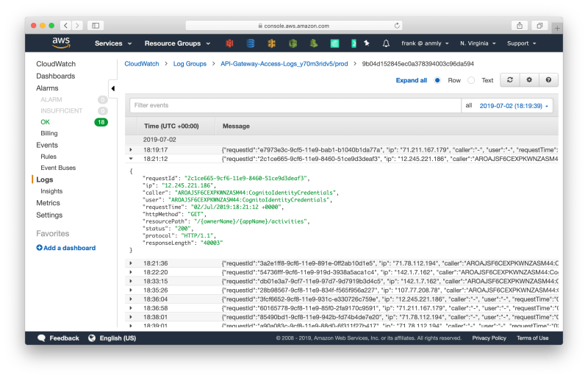Collapse the 18:21:12 log event
This screenshot has height=378, width=588.
[131, 159]
